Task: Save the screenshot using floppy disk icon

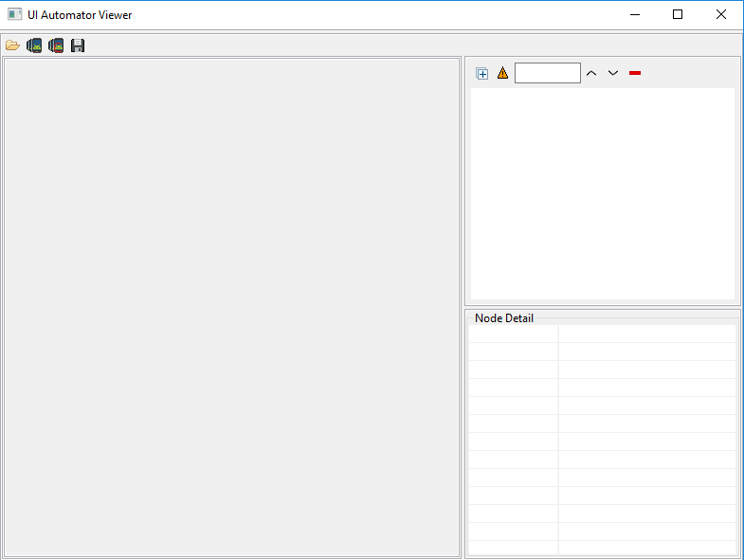Action: (x=78, y=45)
